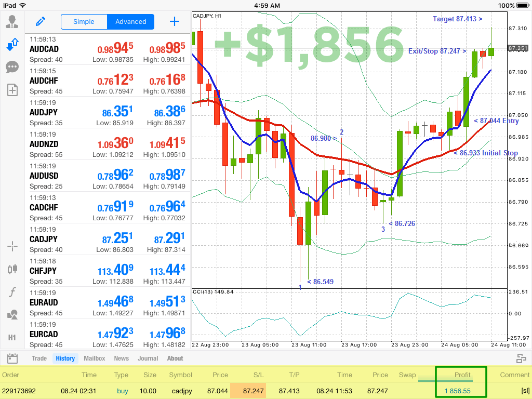Tap CADJPY ask price 87.291
This screenshot has height=399, width=532.
(169, 238)
